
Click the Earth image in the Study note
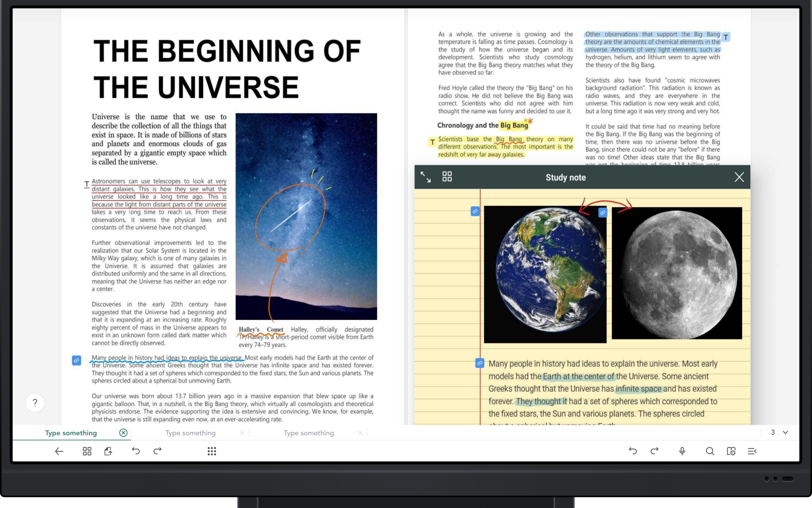click(545, 275)
